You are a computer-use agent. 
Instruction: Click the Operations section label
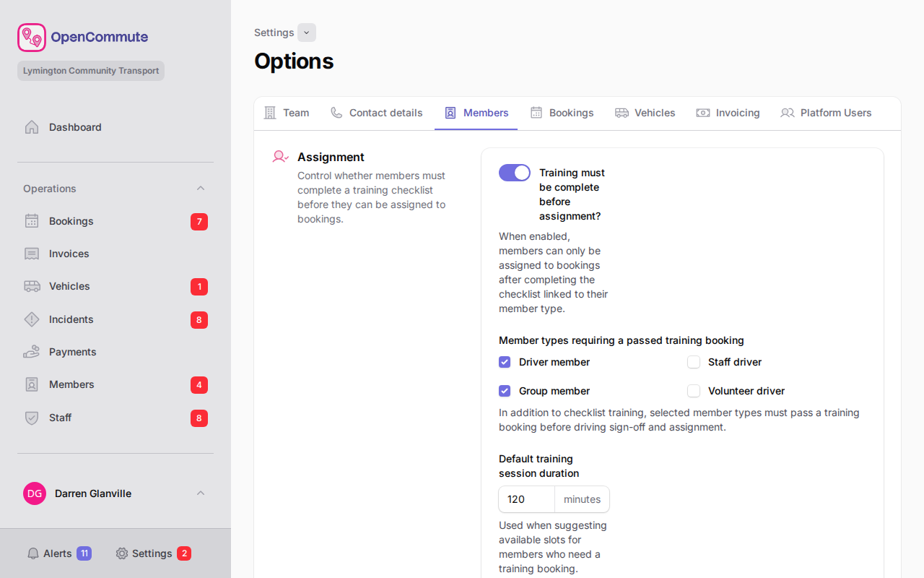click(50, 189)
